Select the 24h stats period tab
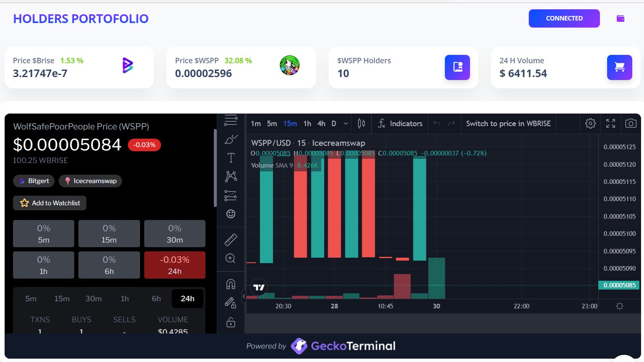This screenshot has width=644, height=362. [187, 299]
